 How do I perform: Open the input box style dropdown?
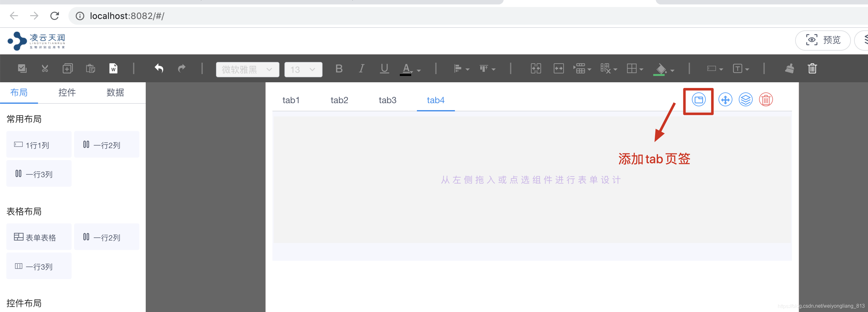pyautogui.click(x=715, y=69)
